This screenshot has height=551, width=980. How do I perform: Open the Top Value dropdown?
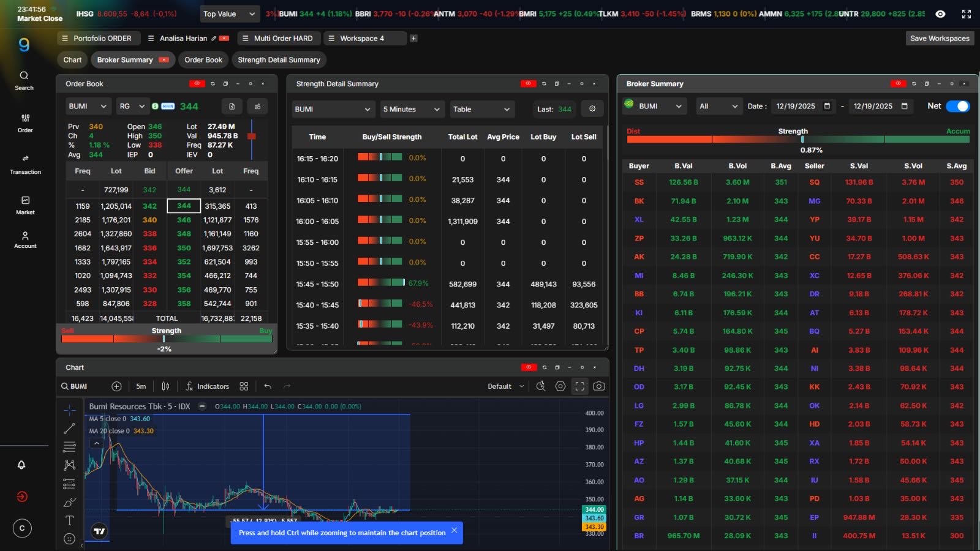pyautogui.click(x=229, y=14)
